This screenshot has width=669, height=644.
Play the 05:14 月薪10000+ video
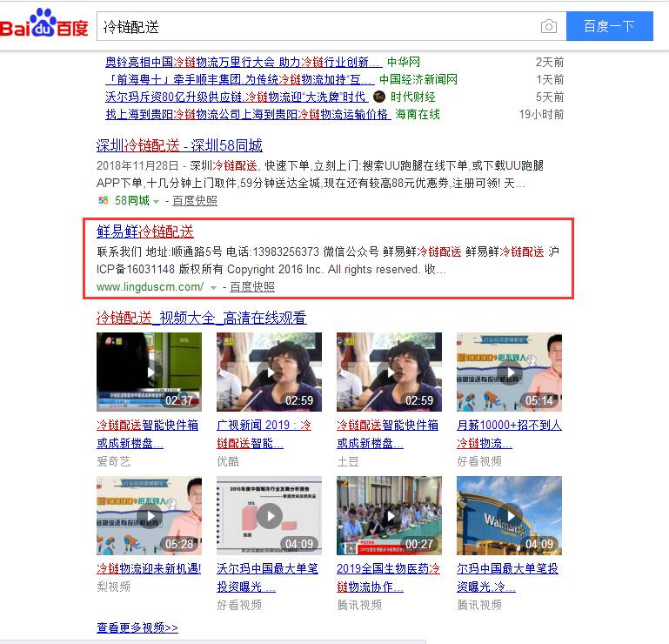[x=509, y=372]
